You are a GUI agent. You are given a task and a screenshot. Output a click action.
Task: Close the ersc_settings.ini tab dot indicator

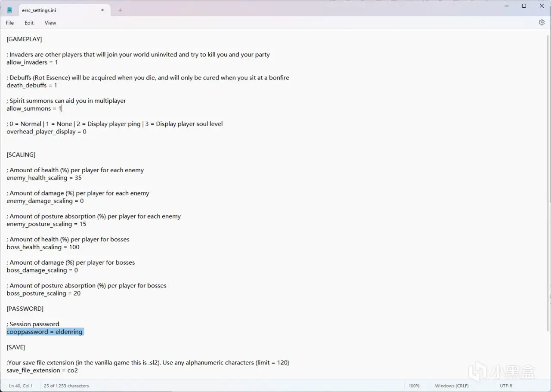[x=102, y=10]
